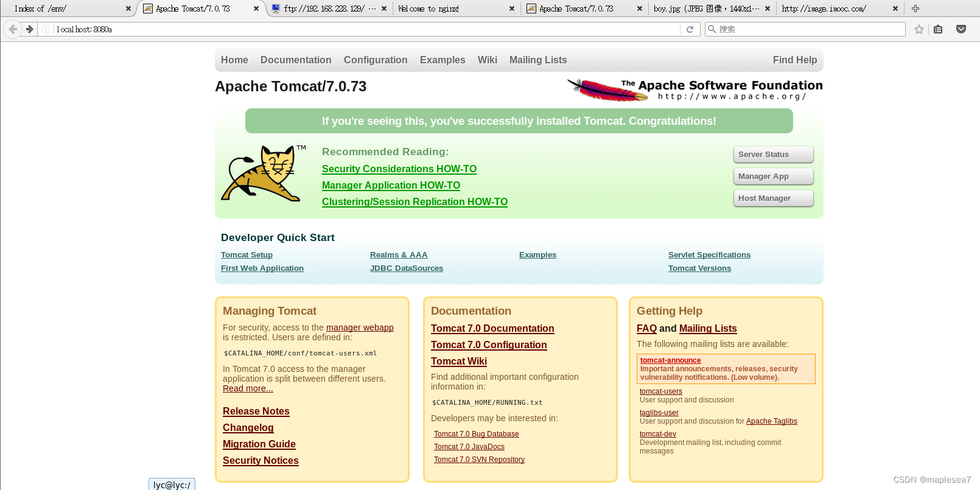The width and height of the screenshot is (980, 490).
Task: Close the boy.jpg image tab
Action: click(x=768, y=9)
